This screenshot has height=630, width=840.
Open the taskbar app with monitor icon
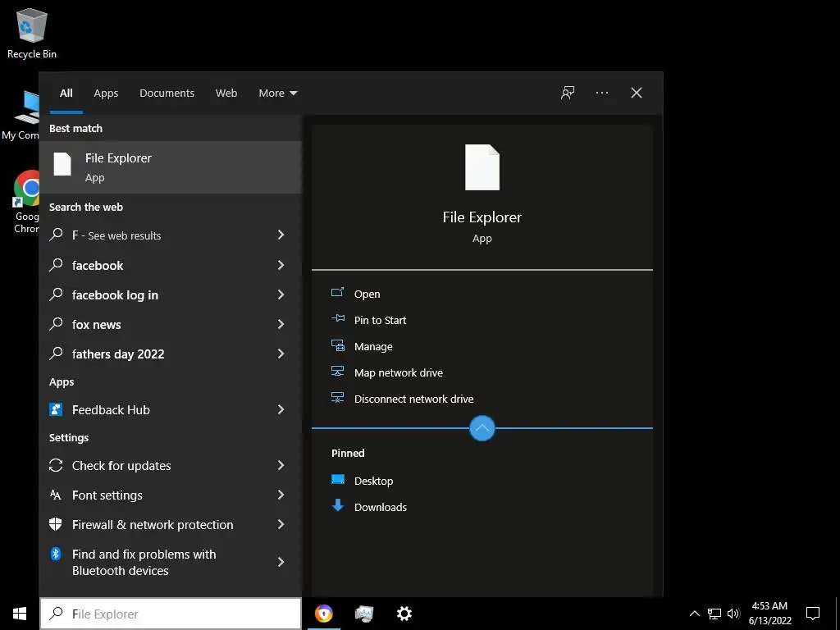click(363, 614)
